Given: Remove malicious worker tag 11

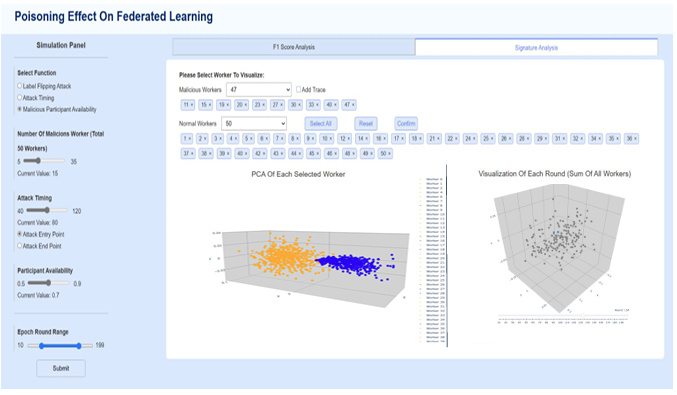Looking at the screenshot, I should point(192,105).
